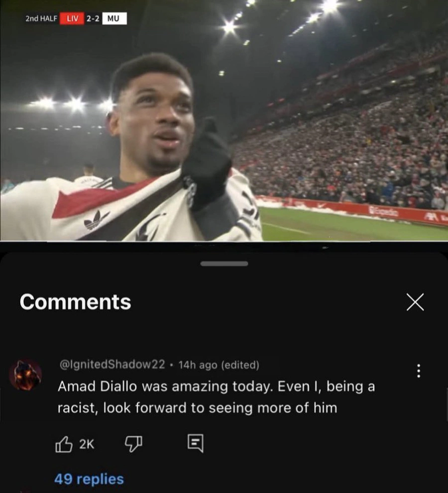Viewport: 448px width, 493px height.
Task: Open the IgnitedShadow22 profile avatar
Action: (x=25, y=375)
